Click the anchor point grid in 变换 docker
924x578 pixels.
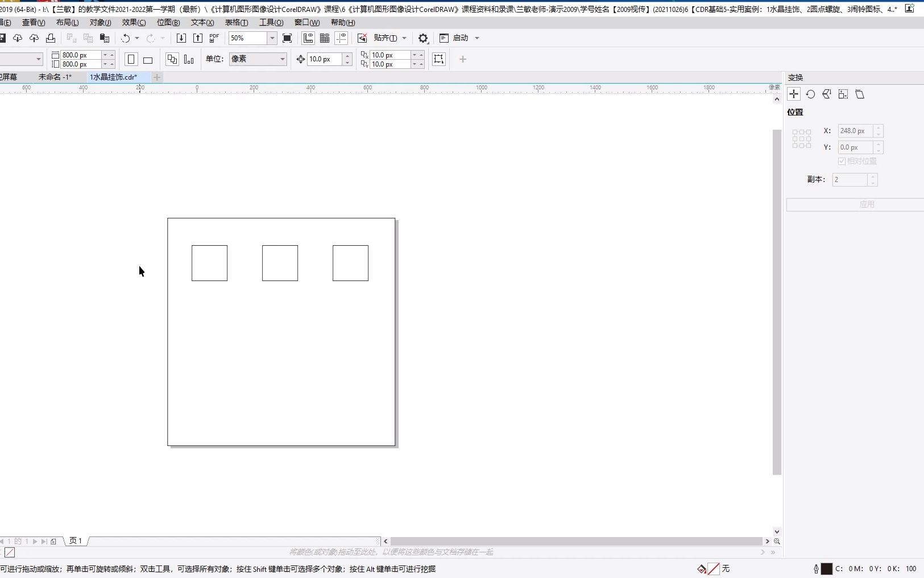point(802,139)
